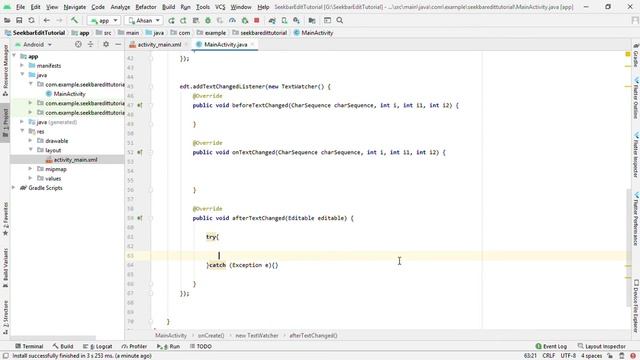640x360 pixels.
Task: Click CRLF line separator in status bar
Action: pyautogui.click(x=549, y=356)
